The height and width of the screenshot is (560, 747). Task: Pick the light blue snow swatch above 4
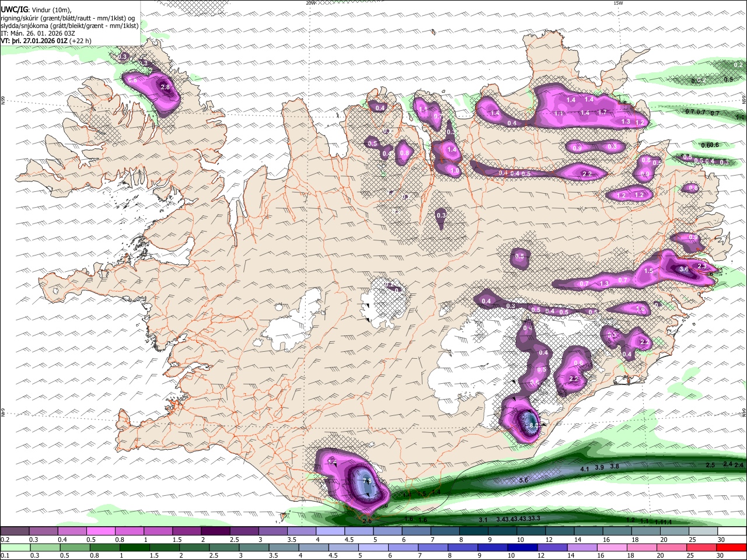(x=330, y=531)
